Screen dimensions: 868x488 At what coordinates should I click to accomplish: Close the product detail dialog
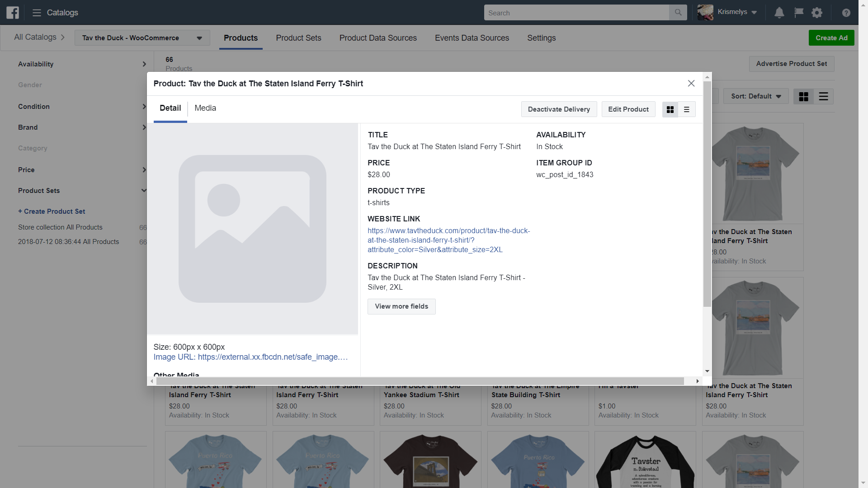(x=691, y=84)
